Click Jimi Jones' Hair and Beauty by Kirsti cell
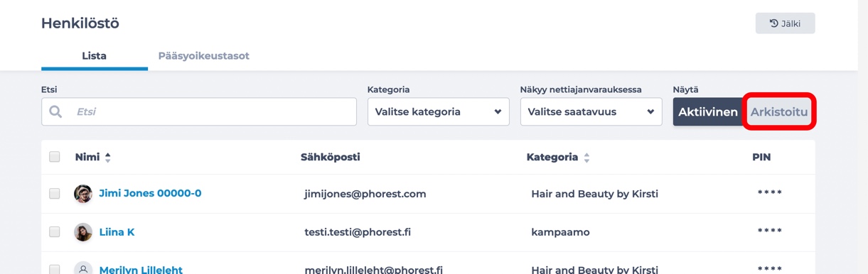868x274 pixels. (x=594, y=194)
